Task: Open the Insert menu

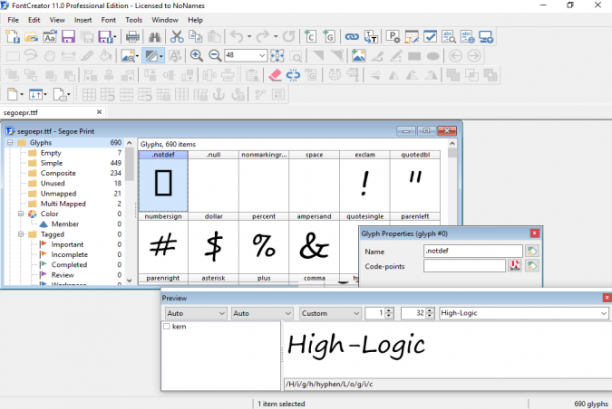Action: pyautogui.click(x=83, y=20)
